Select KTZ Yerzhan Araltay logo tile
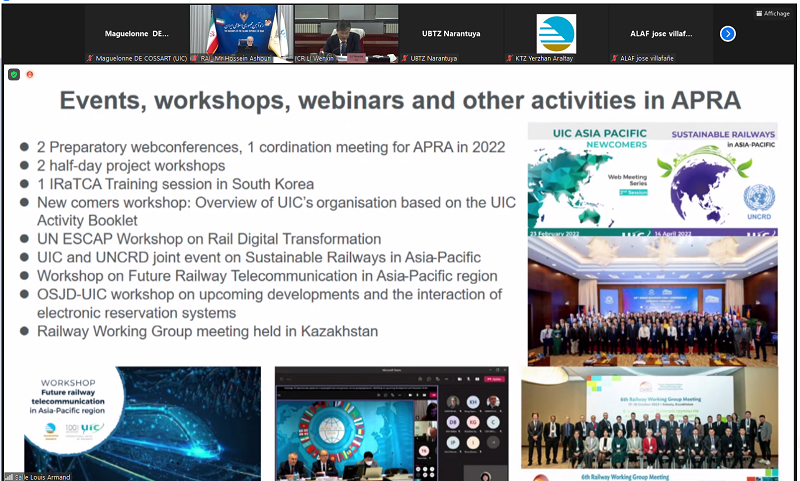Image resolution: width=800 pixels, height=481 pixels. 556,32
